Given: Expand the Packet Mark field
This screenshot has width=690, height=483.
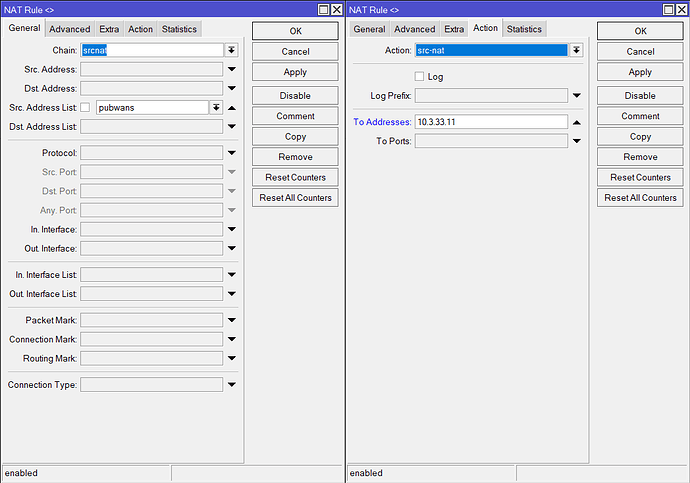Looking at the screenshot, I should point(232,320).
